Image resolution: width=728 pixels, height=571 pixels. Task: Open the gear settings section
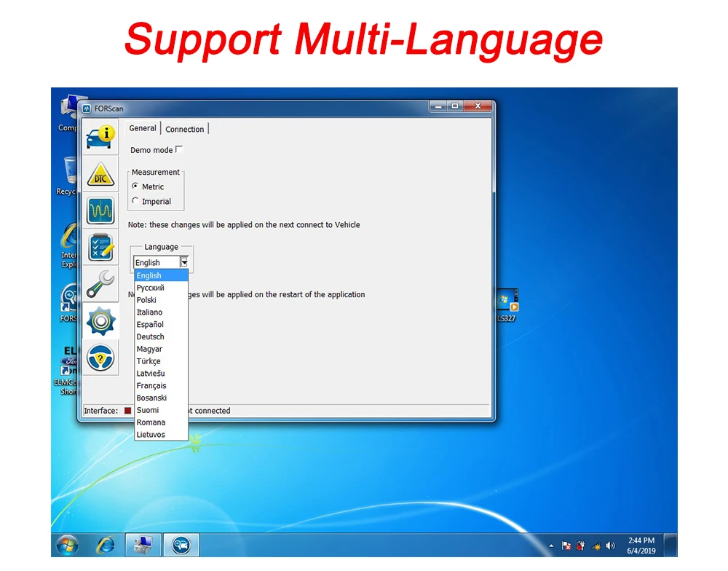100,320
